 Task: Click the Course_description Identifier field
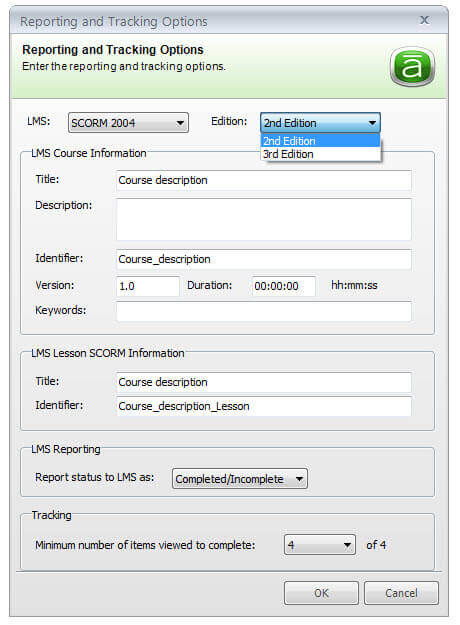click(x=263, y=259)
